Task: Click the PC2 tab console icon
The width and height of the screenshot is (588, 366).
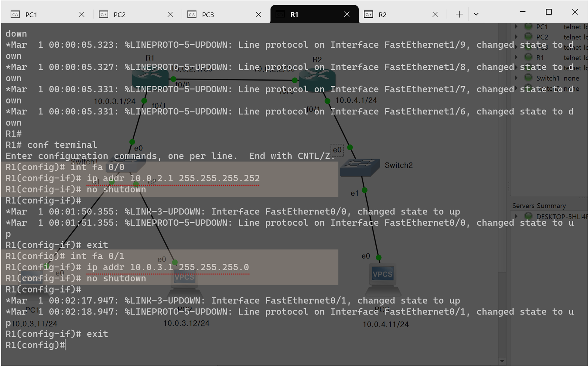Action: click(x=103, y=14)
